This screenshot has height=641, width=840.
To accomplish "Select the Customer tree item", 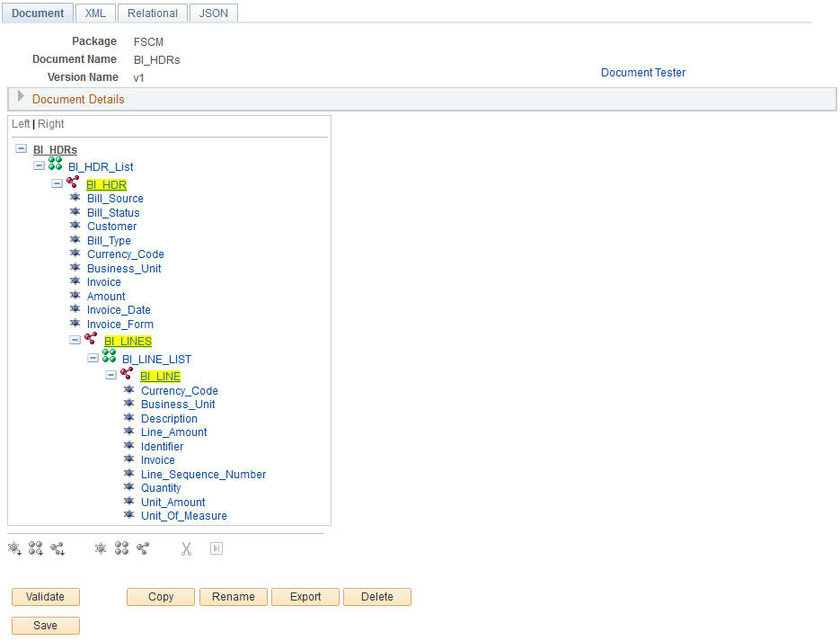I will click(111, 226).
